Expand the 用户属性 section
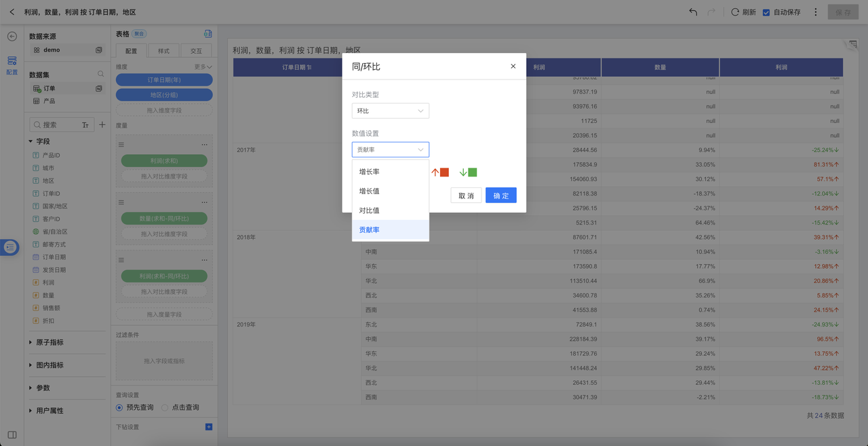 coord(31,411)
